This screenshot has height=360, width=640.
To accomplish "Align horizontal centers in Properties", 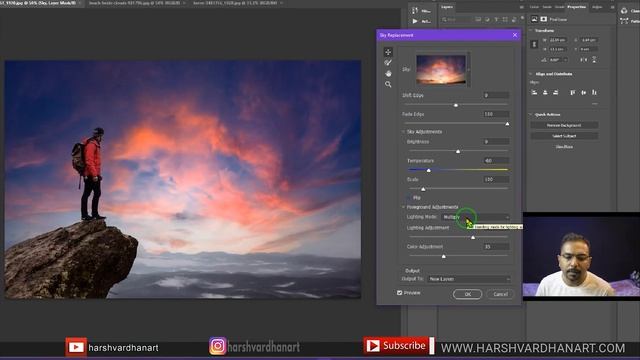I will coord(545,93).
